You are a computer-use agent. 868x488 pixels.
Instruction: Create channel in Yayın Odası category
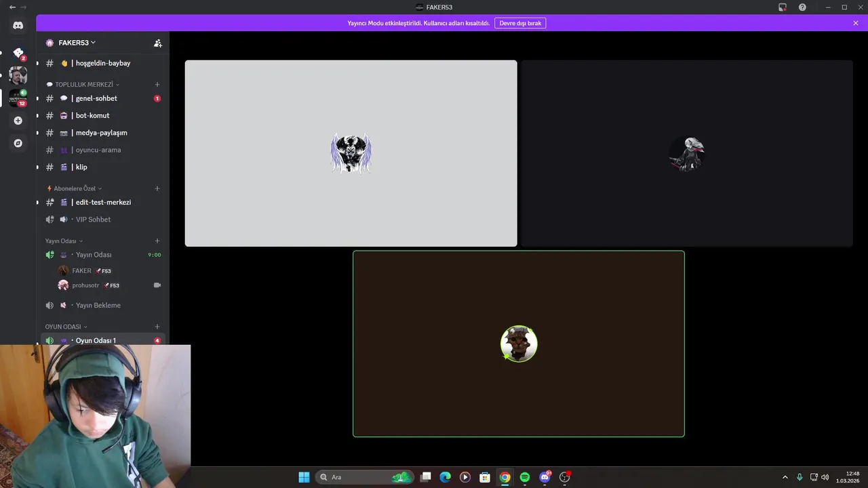coord(157,241)
